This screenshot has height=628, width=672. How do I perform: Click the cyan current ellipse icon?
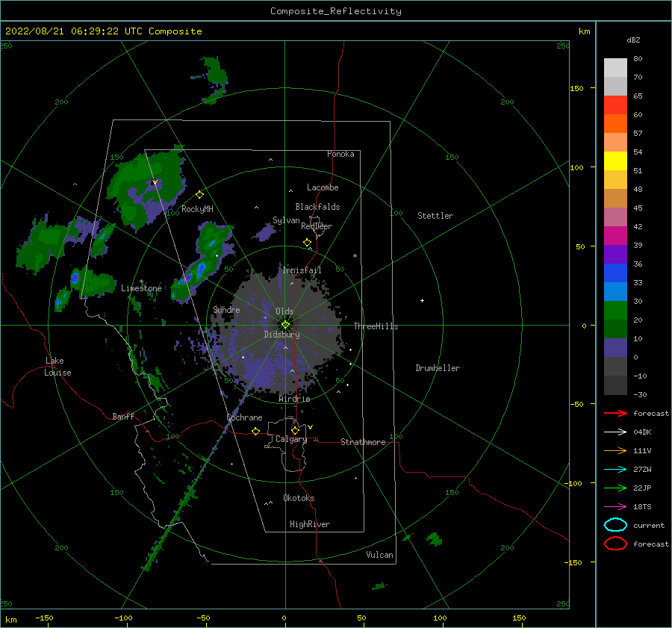click(x=615, y=525)
